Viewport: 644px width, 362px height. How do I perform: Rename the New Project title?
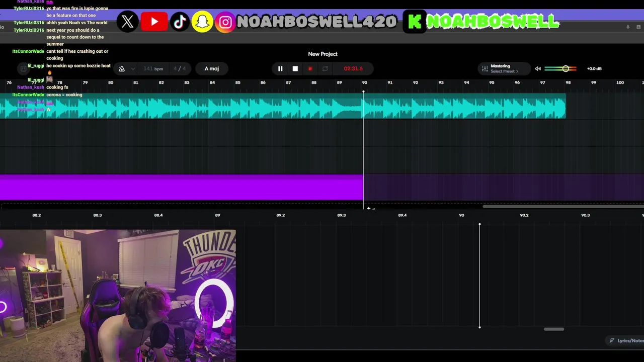coord(323,54)
